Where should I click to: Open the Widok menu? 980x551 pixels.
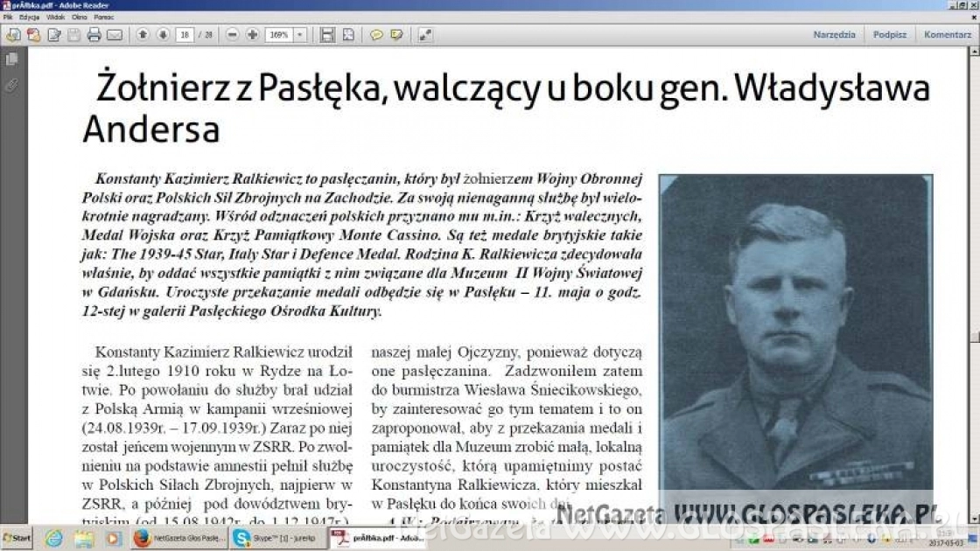(56, 17)
